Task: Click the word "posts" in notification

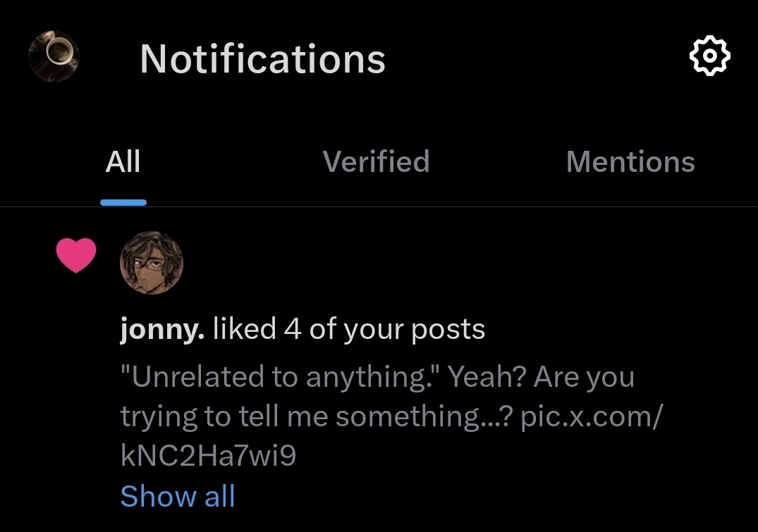Action: point(448,331)
